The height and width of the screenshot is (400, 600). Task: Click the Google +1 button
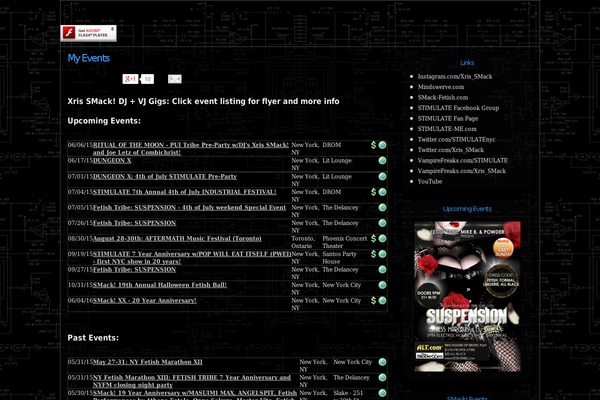pos(130,79)
